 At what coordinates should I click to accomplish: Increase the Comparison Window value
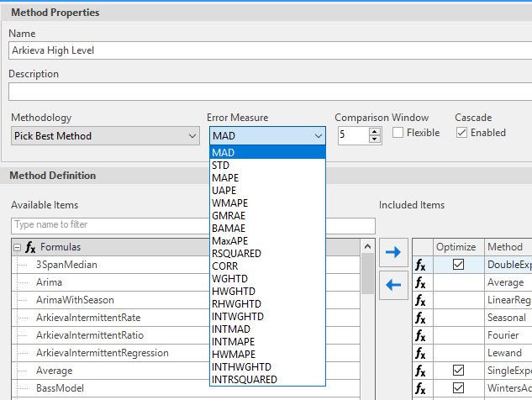click(x=375, y=132)
